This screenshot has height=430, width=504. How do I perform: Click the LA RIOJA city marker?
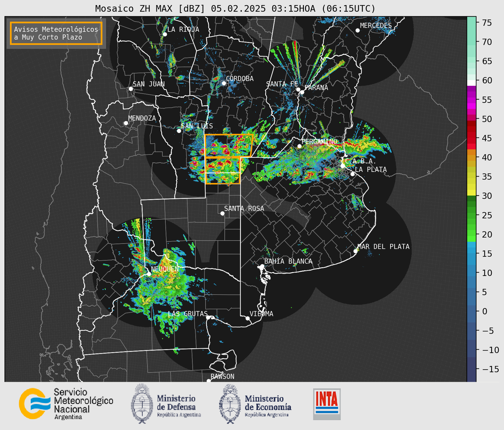tap(165, 34)
